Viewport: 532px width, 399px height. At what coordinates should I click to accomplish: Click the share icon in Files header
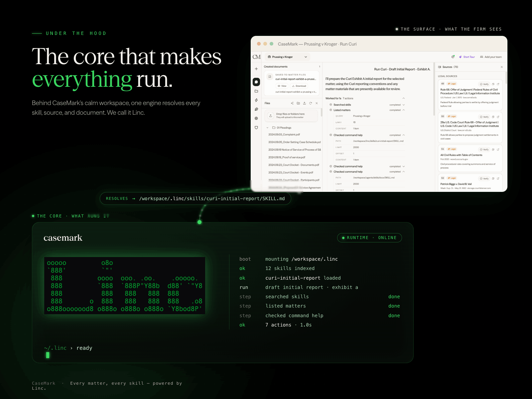click(x=292, y=103)
